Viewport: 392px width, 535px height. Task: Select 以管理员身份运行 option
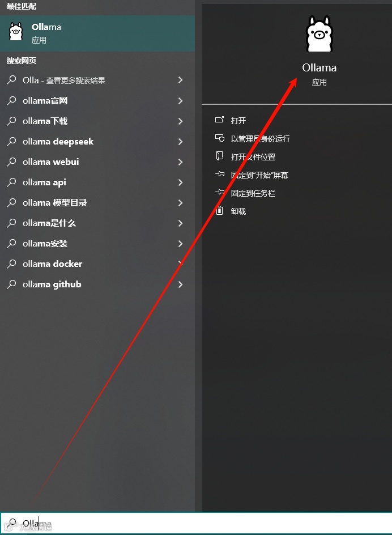coord(261,138)
